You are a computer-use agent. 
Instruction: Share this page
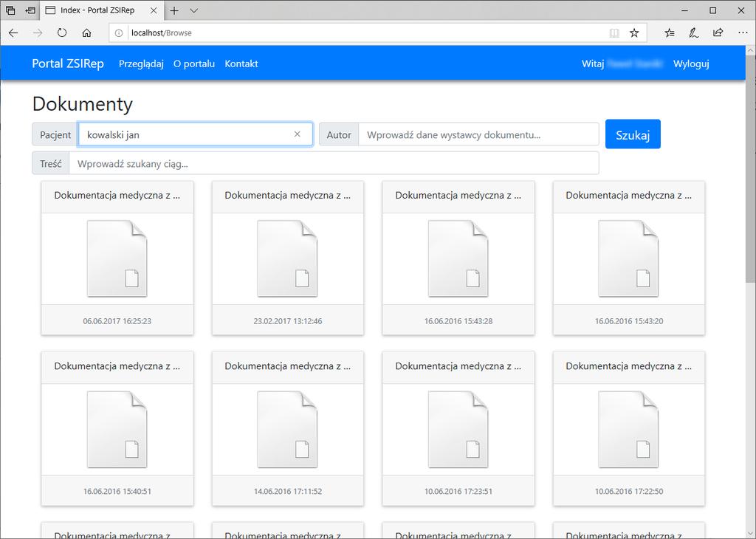pos(718,32)
